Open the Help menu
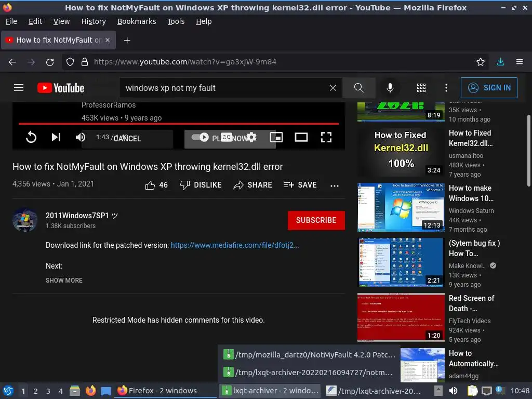This screenshot has height=399, width=532. [204, 21]
